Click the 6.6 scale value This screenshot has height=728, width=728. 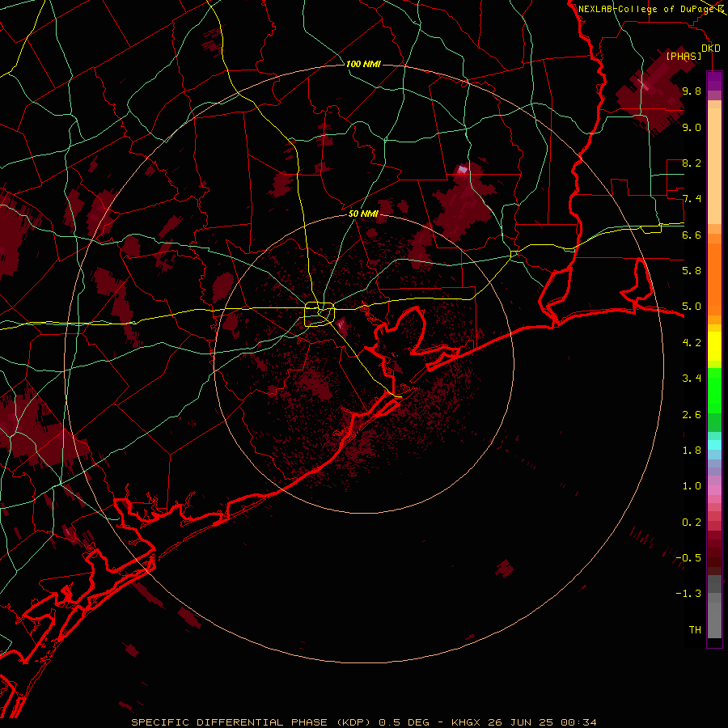692,235
